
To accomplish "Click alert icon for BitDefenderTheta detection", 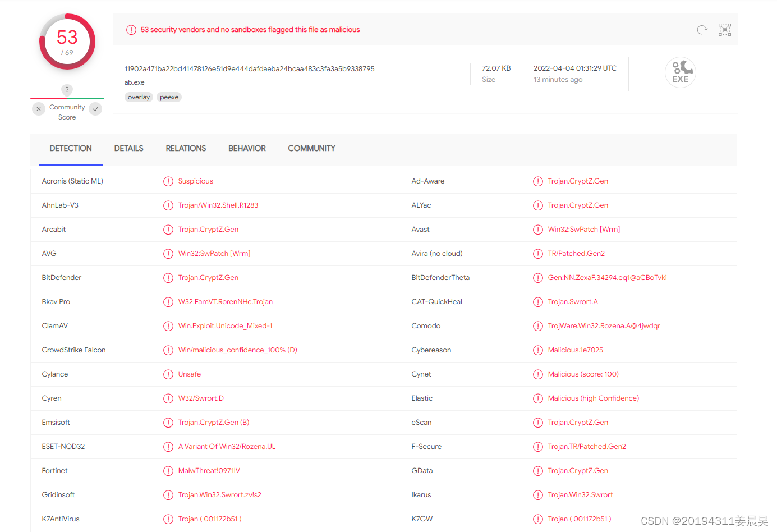I will coord(538,278).
